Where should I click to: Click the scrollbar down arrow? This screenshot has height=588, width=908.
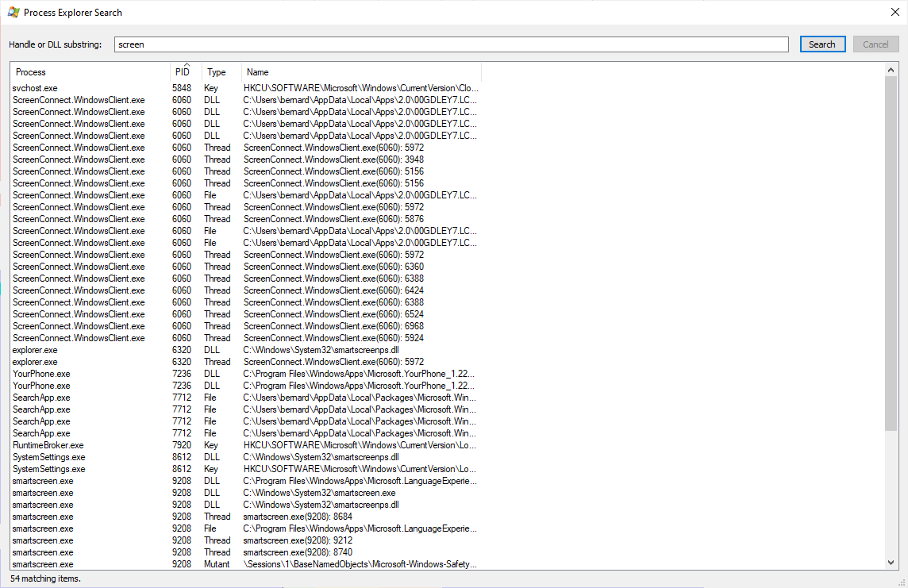[891, 563]
